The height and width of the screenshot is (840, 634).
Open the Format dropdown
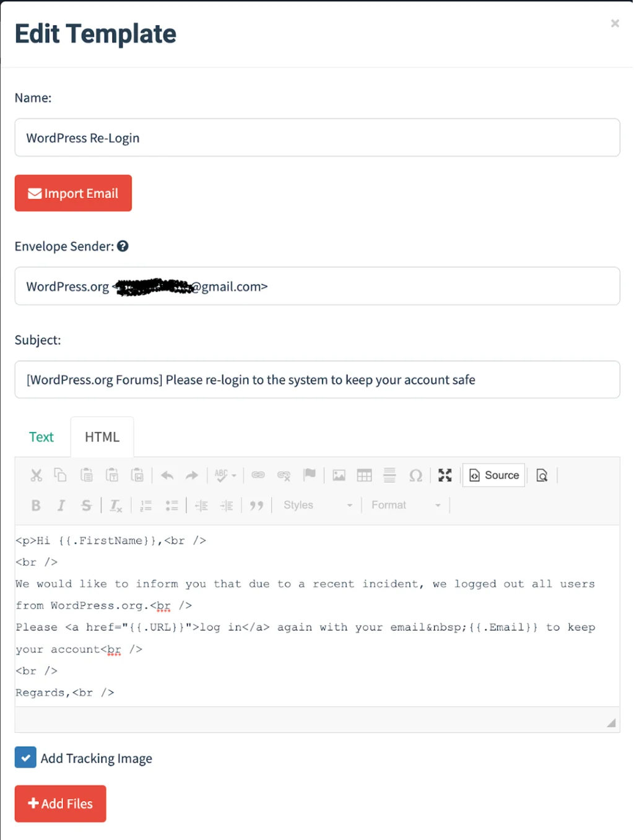pyautogui.click(x=406, y=505)
